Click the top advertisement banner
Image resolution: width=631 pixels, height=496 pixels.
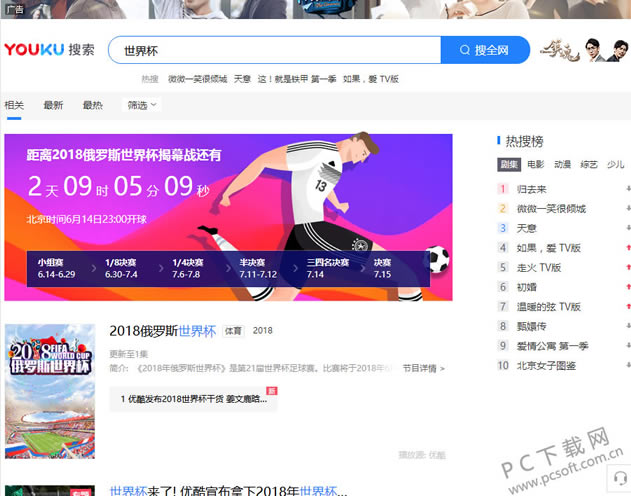click(316, 9)
